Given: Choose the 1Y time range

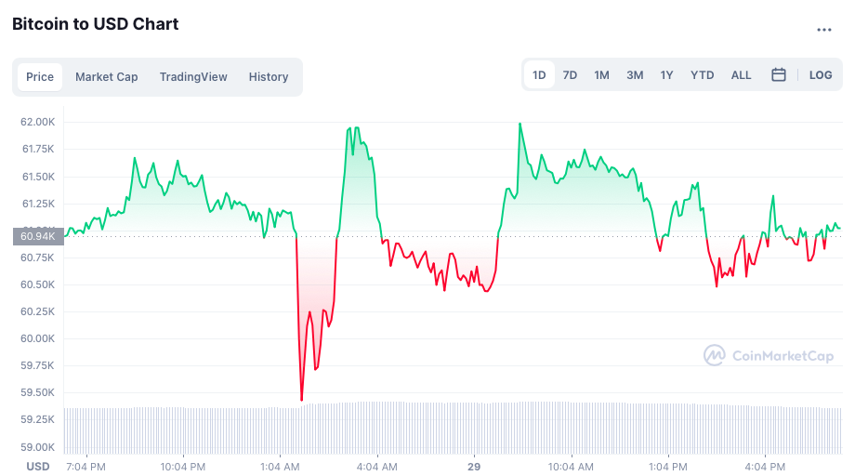Looking at the screenshot, I should 666,75.
